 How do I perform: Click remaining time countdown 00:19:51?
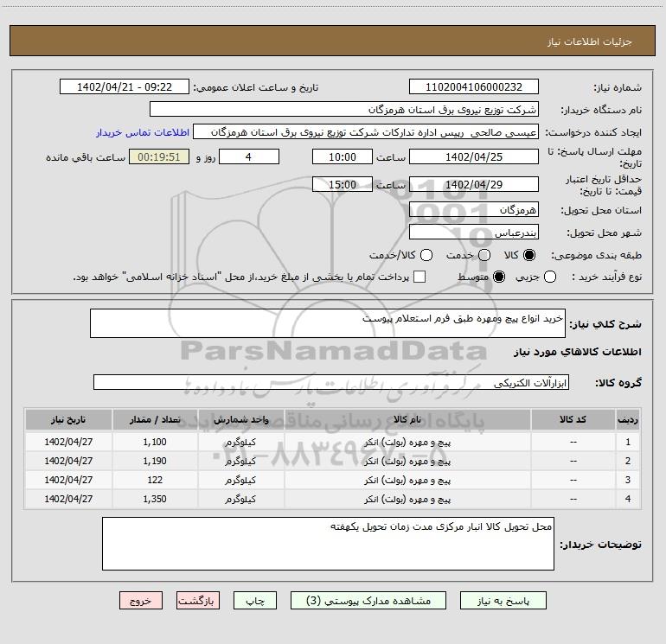pyautogui.click(x=159, y=156)
